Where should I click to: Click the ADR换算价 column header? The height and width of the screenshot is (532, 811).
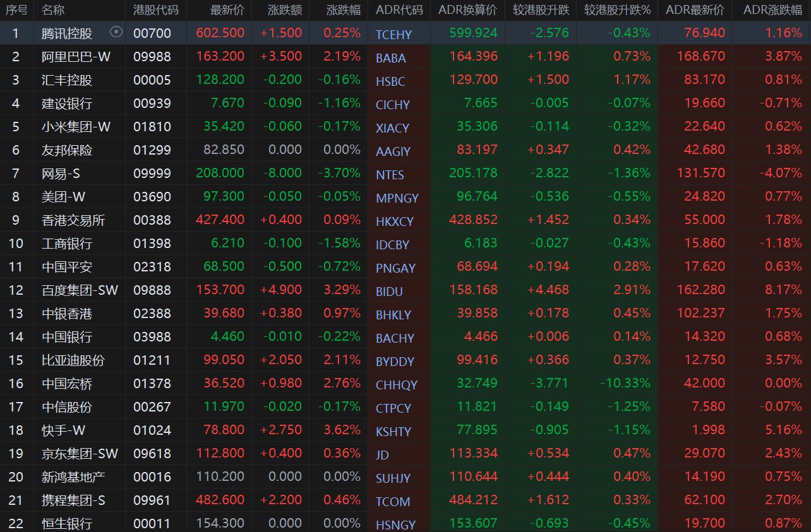(466, 10)
